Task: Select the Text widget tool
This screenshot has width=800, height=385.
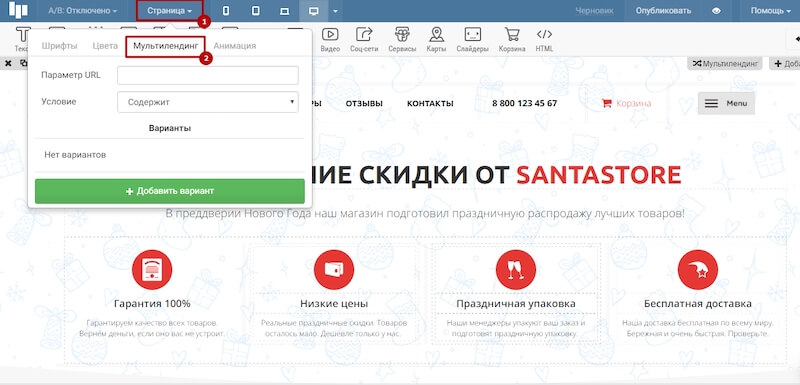Action: point(21,39)
